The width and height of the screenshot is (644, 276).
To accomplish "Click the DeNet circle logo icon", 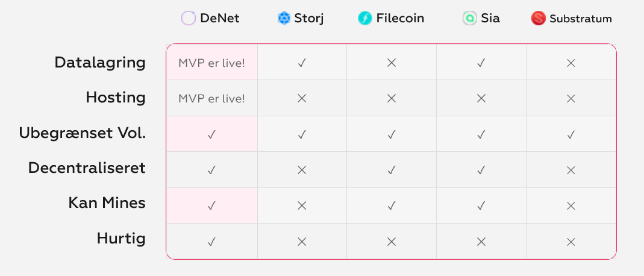I will pyautogui.click(x=189, y=19).
